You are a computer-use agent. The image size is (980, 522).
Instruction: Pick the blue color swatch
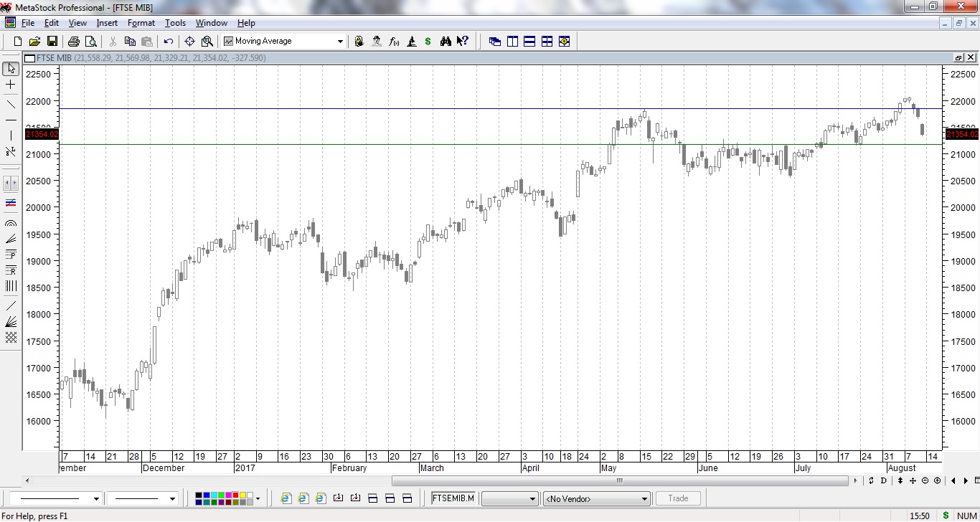[x=207, y=495]
